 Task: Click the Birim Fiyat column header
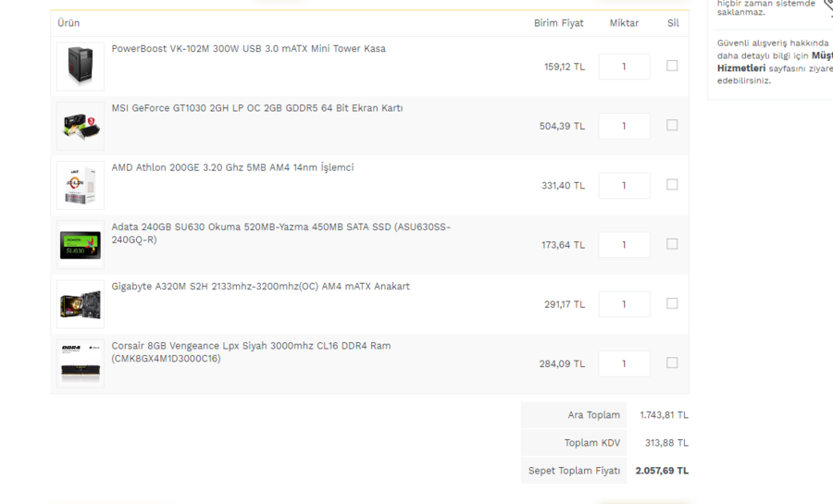559,23
